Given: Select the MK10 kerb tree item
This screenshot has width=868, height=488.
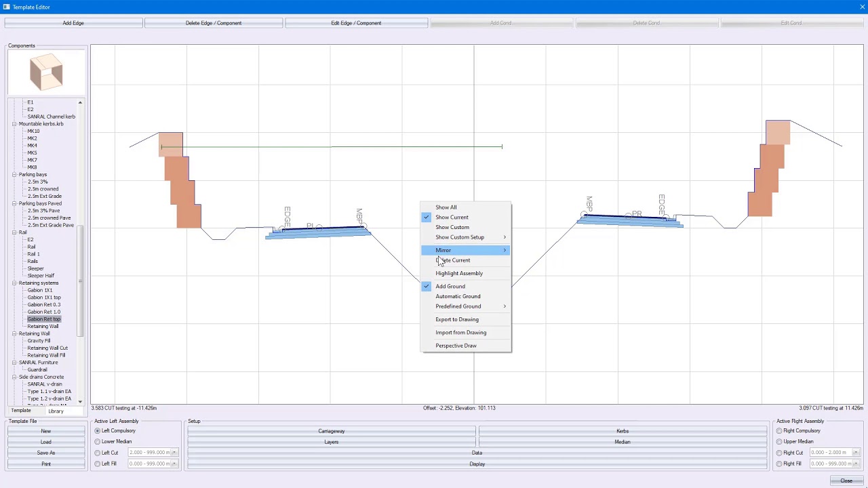Looking at the screenshot, I should pos(33,131).
